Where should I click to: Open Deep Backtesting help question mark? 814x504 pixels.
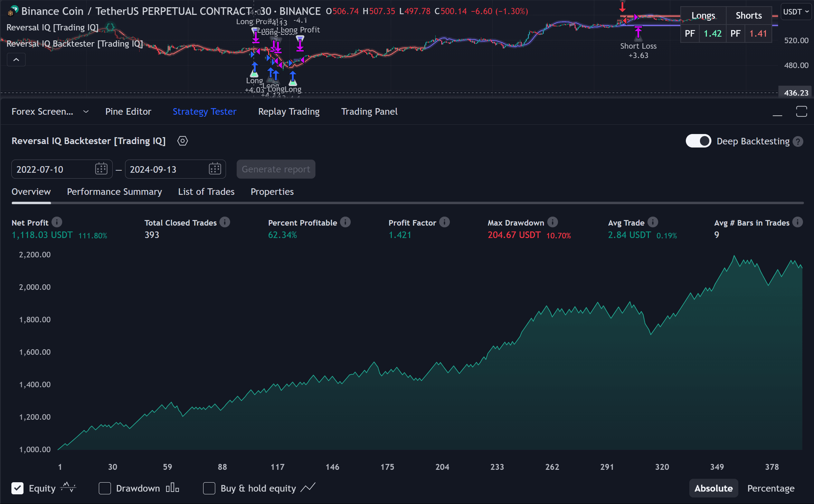(x=798, y=141)
